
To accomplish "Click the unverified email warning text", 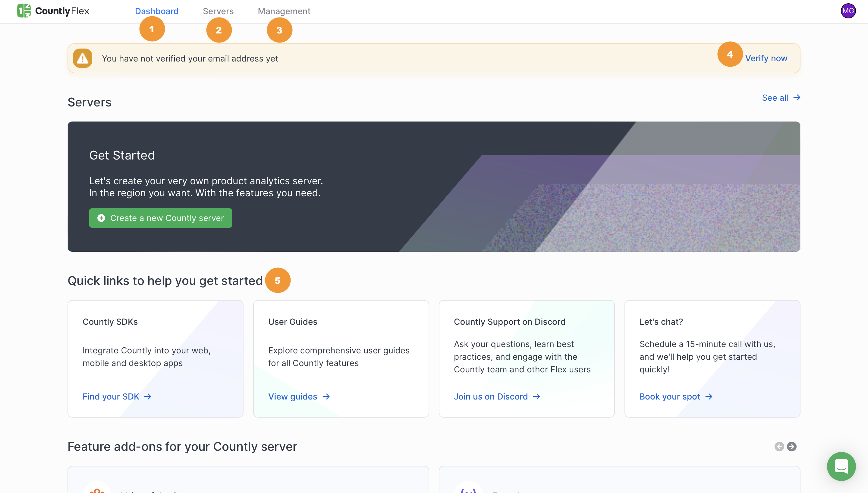I will pyautogui.click(x=190, y=58).
